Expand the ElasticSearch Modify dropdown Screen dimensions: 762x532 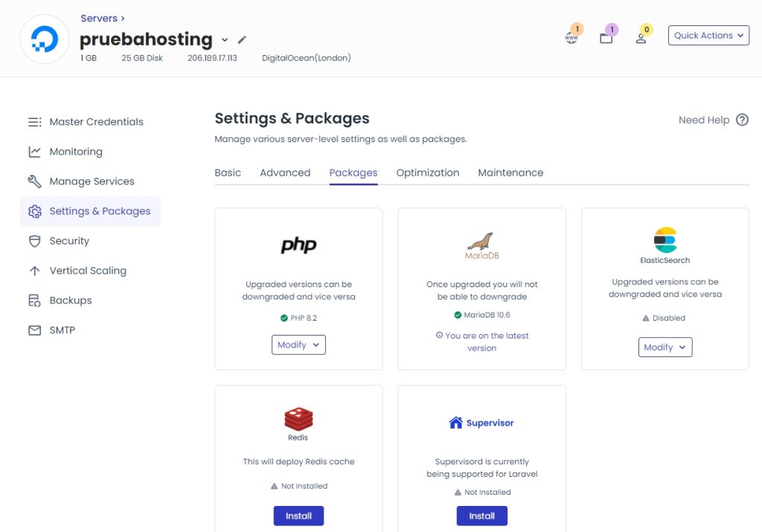[665, 347]
